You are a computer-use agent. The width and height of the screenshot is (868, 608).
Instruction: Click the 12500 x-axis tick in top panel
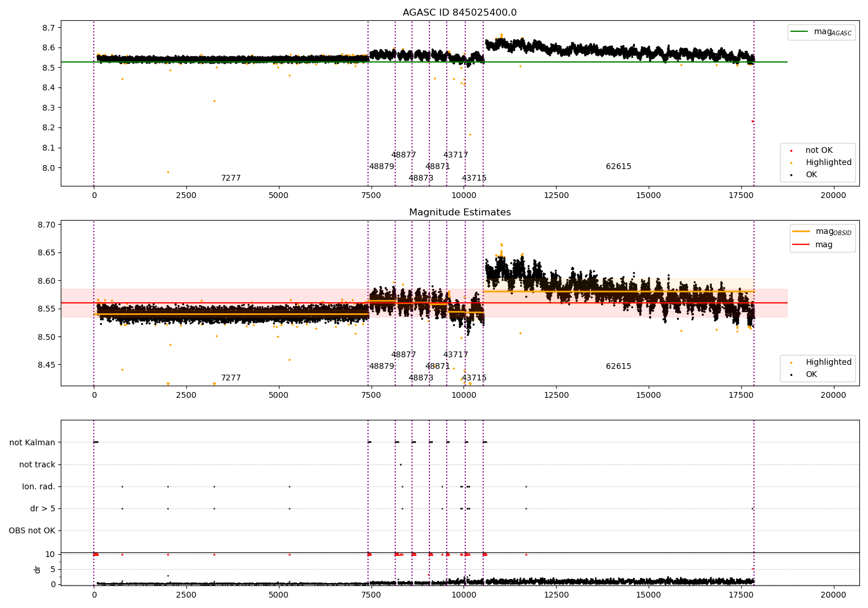556,196
